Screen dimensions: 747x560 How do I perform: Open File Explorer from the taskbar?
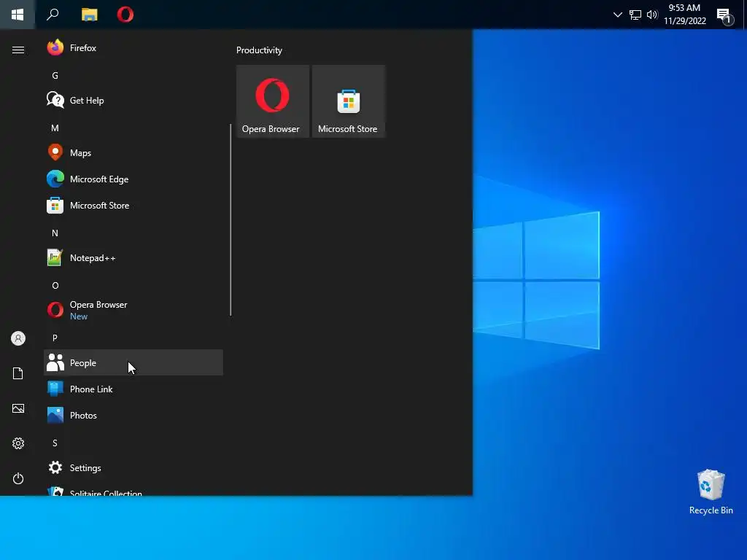point(89,15)
